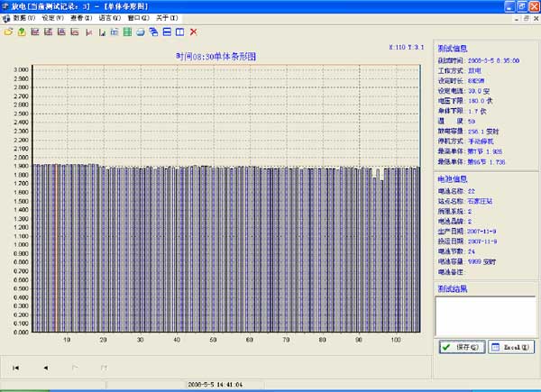Click the 电压下限 row in test info
The height and width of the screenshot is (392, 541).
465,101
